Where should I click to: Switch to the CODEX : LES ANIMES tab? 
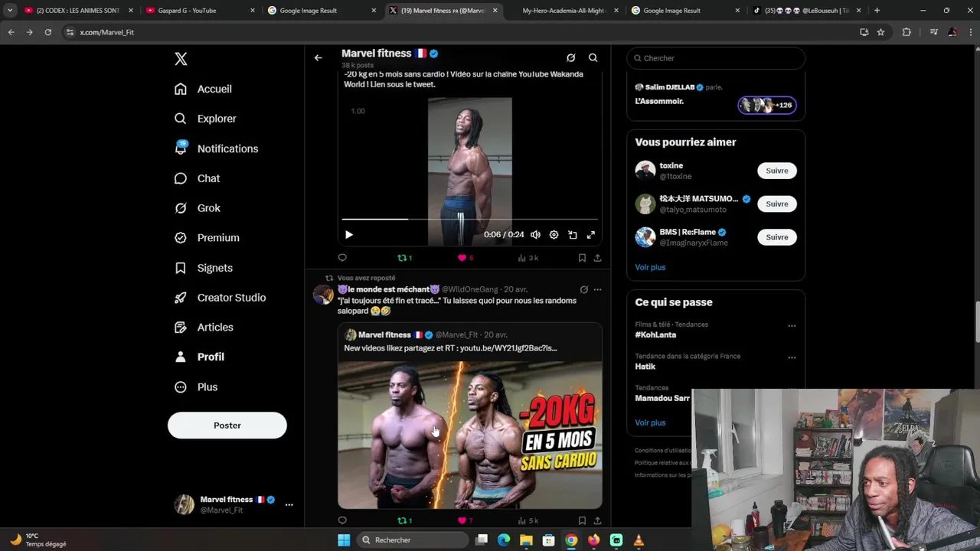click(x=78, y=11)
